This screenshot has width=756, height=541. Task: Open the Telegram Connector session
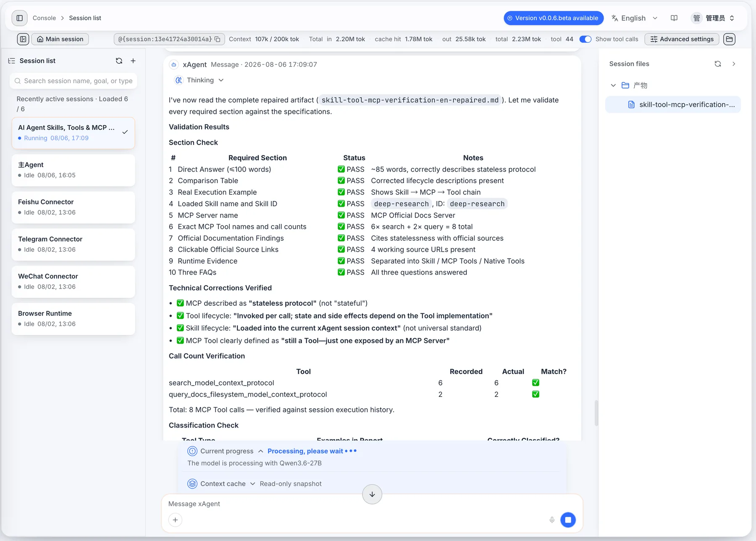click(73, 244)
